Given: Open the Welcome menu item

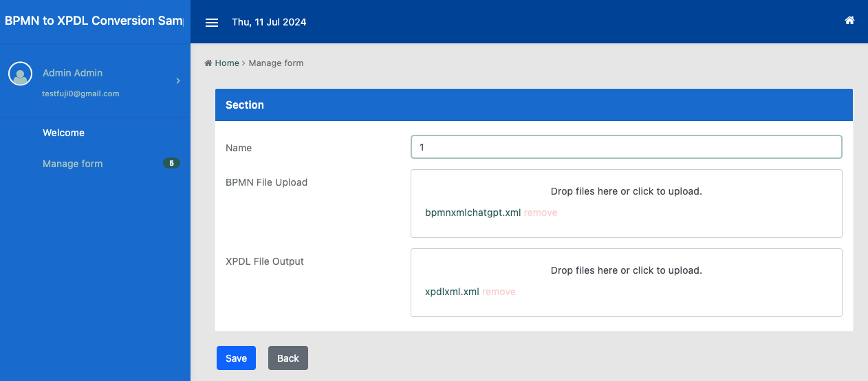Looking at the screenshot, I should coord(63,133).
